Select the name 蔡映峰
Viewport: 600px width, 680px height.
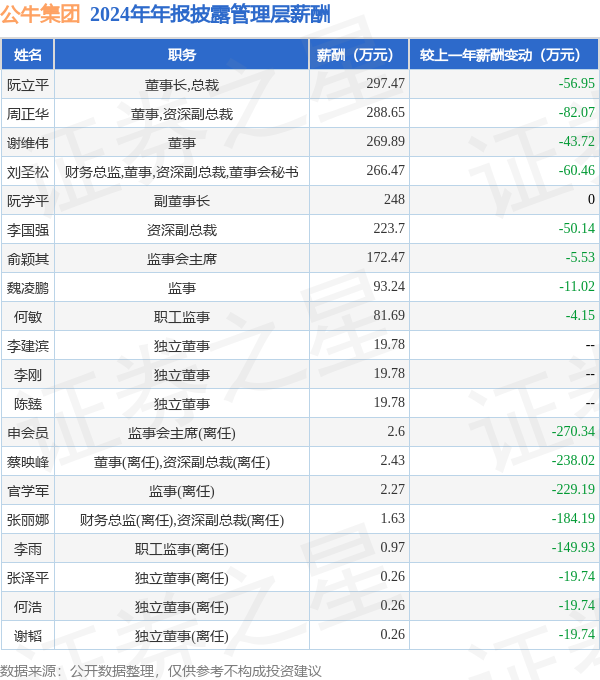(x=28, y=462)
